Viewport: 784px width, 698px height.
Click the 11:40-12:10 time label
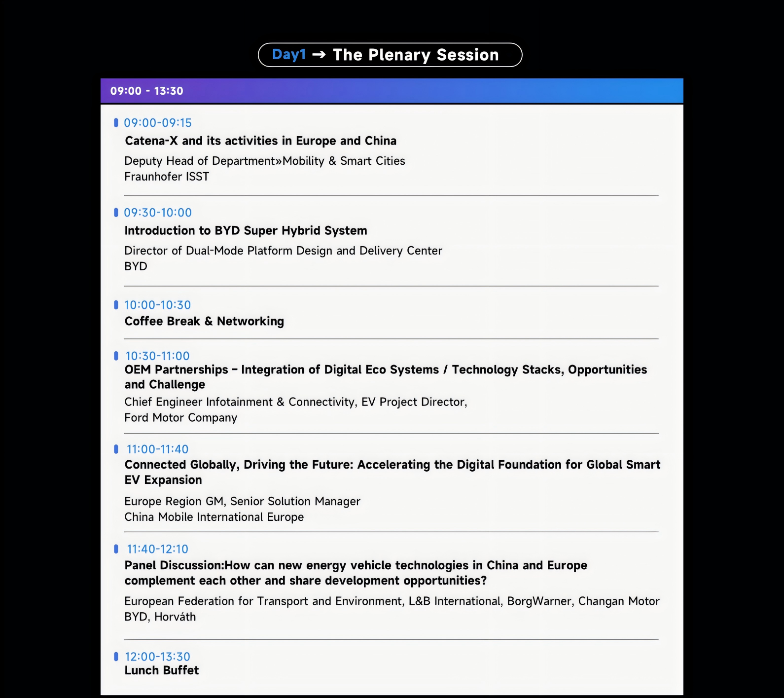click(157, 549)
